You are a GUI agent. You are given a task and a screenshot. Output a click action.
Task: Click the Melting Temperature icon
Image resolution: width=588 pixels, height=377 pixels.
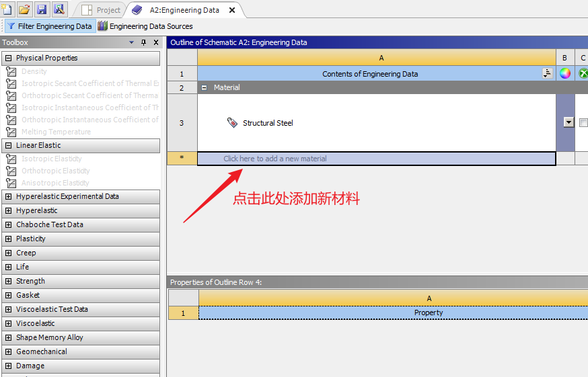pyautogui.click(x=11, y=132)
